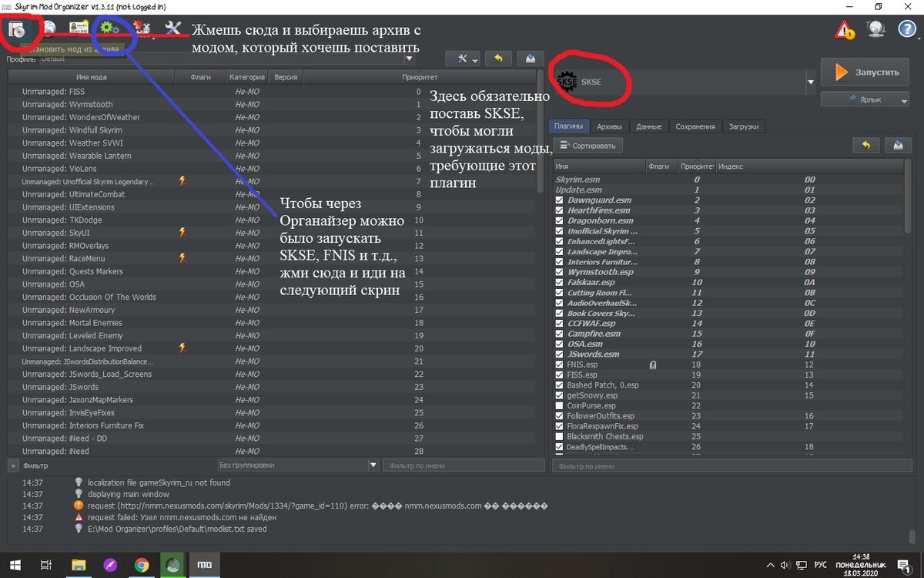Select the Unmanaged: Quests Markers mod row

pos(271,271)
